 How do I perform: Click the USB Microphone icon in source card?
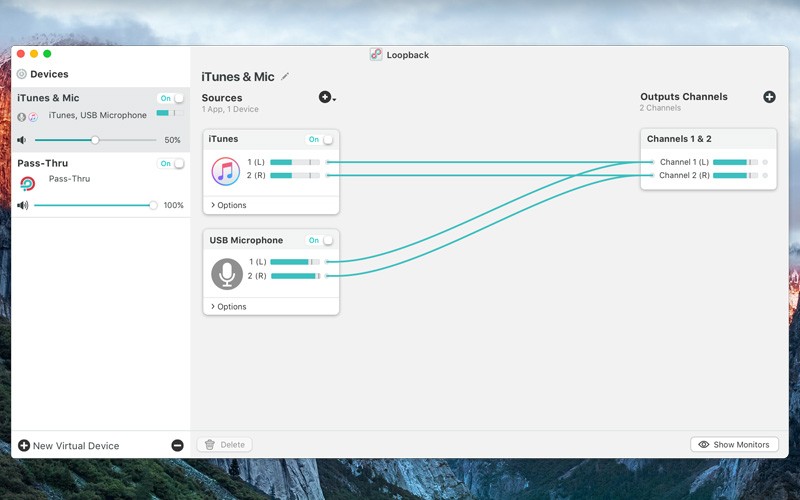pyautogui.click(x=227, y=274)
